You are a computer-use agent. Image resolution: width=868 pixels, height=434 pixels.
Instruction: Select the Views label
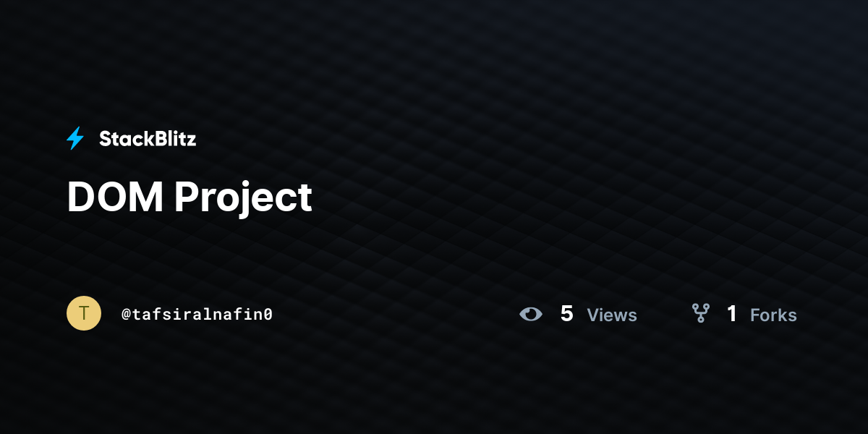(x=612, y=315)
